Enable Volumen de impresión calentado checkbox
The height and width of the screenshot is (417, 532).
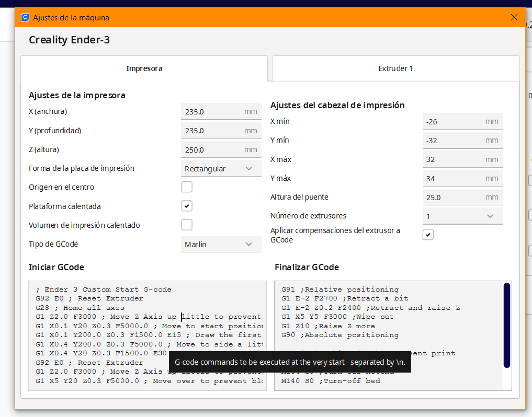click(x=187, y=225)
